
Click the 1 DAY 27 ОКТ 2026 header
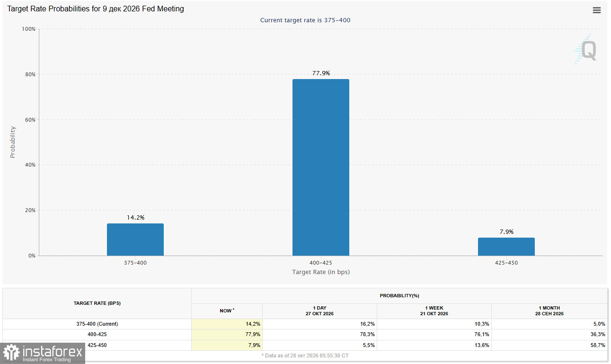319,311
